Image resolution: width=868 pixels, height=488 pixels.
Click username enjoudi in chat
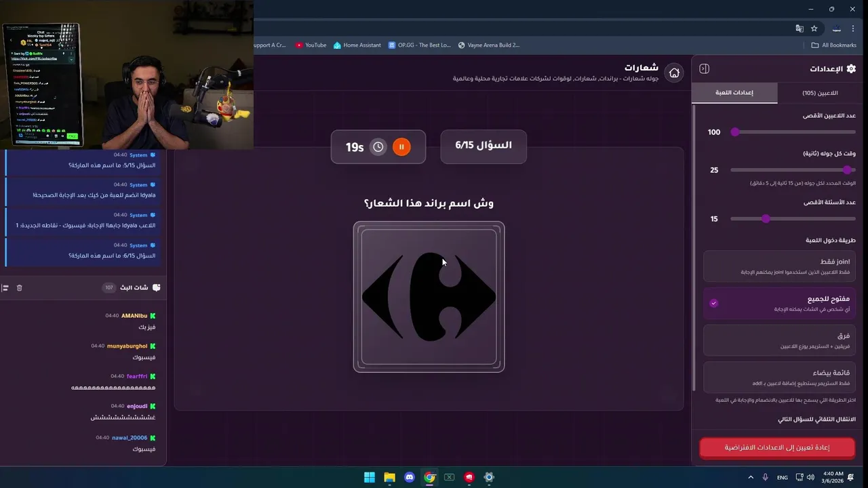[x=137, y=406]
